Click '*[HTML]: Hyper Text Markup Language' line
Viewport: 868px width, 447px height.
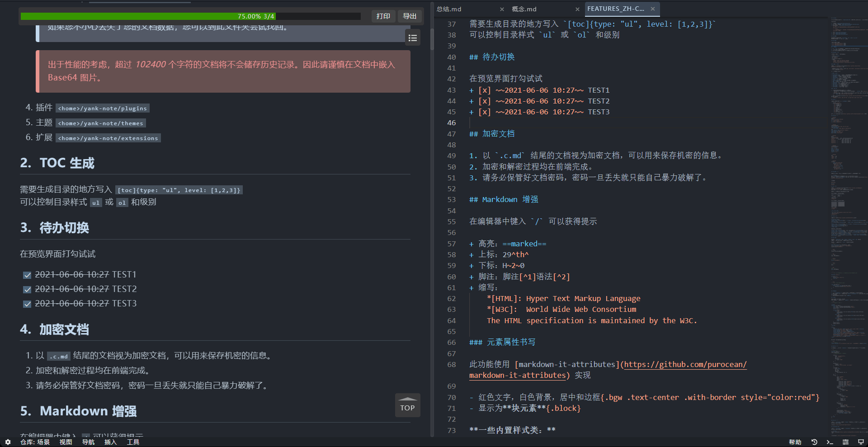563,299
